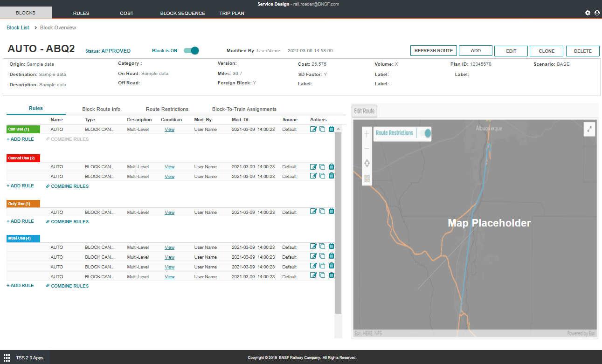Image resolution: width=602 pixels, height=364 pixels.
Task: Toggle the Block is ON switch
Action: 191,51
